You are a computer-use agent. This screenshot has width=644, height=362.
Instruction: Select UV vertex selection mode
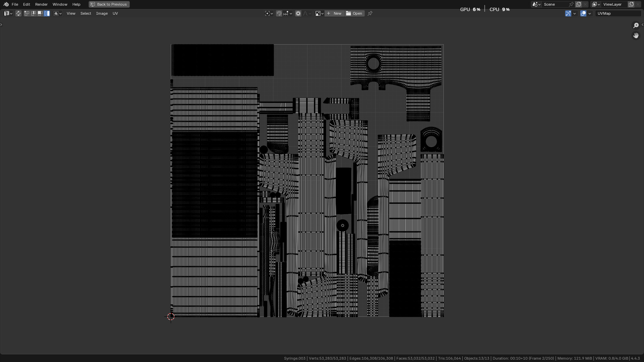click(27, 13)
